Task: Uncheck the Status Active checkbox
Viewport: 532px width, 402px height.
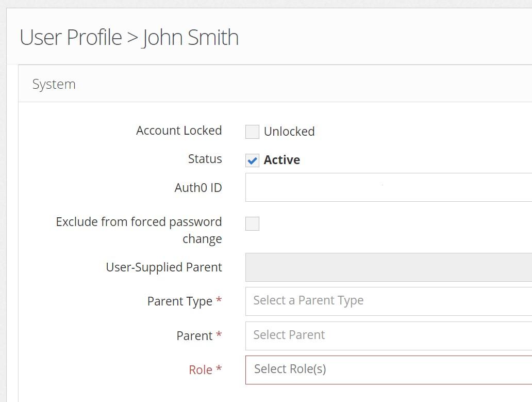Action: (252, 160)
